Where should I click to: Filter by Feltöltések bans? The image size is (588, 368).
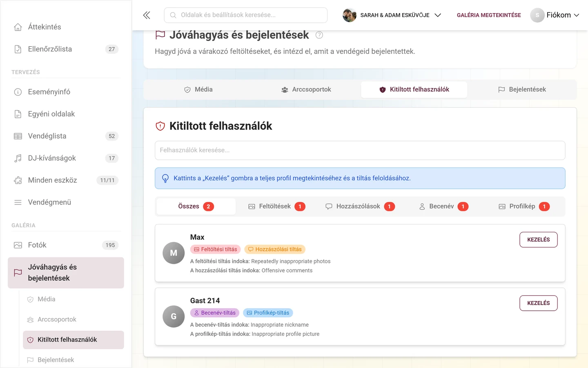pyautogui.click(x=277, y=206)
